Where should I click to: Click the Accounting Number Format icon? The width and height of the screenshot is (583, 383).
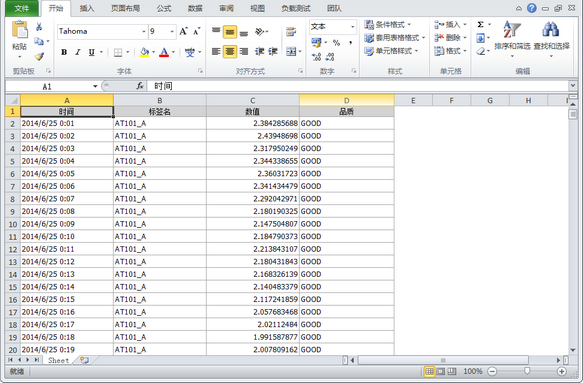coord(316,43)
